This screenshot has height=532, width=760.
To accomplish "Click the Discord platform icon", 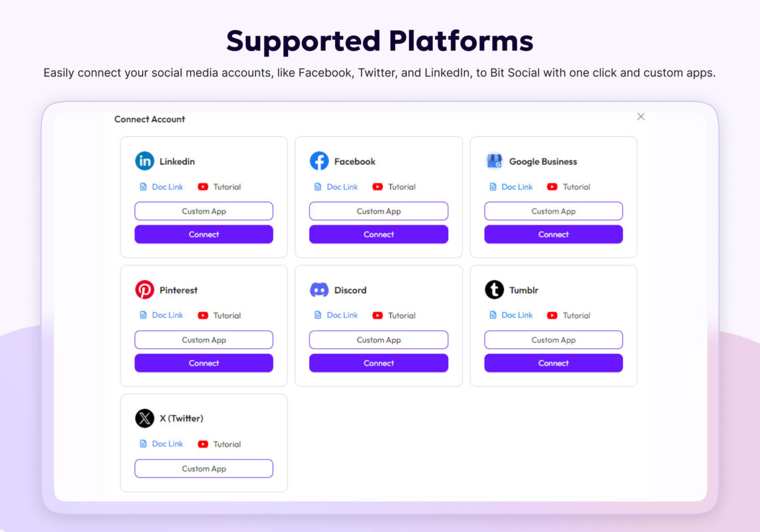I will point(320,289).
